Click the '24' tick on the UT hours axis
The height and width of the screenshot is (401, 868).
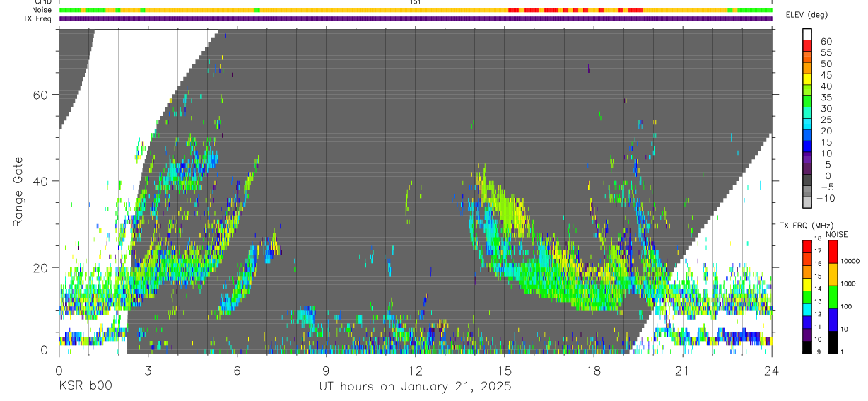772,370
